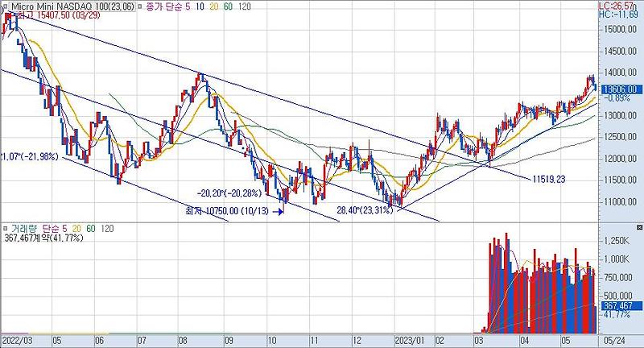Image resolution: width=644 pixels, height=348 pixels.
Task: Click the -20.20°(-20.28%) angle label
Action: point(229,193)
